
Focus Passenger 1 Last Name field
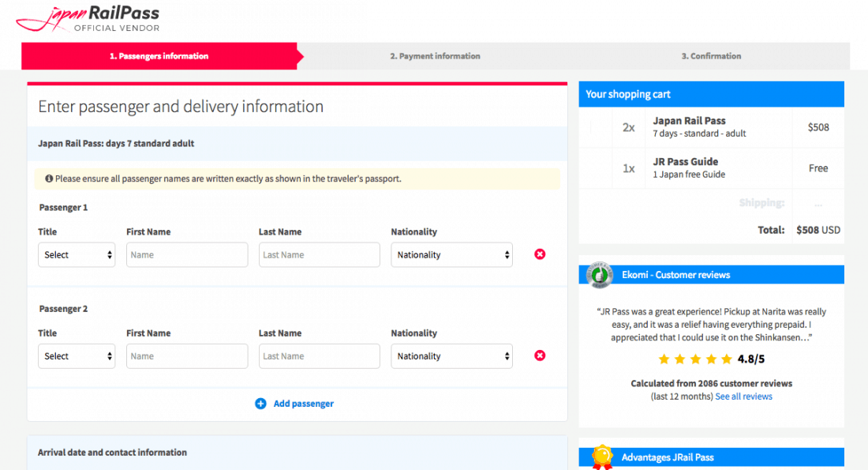[320, 255]
